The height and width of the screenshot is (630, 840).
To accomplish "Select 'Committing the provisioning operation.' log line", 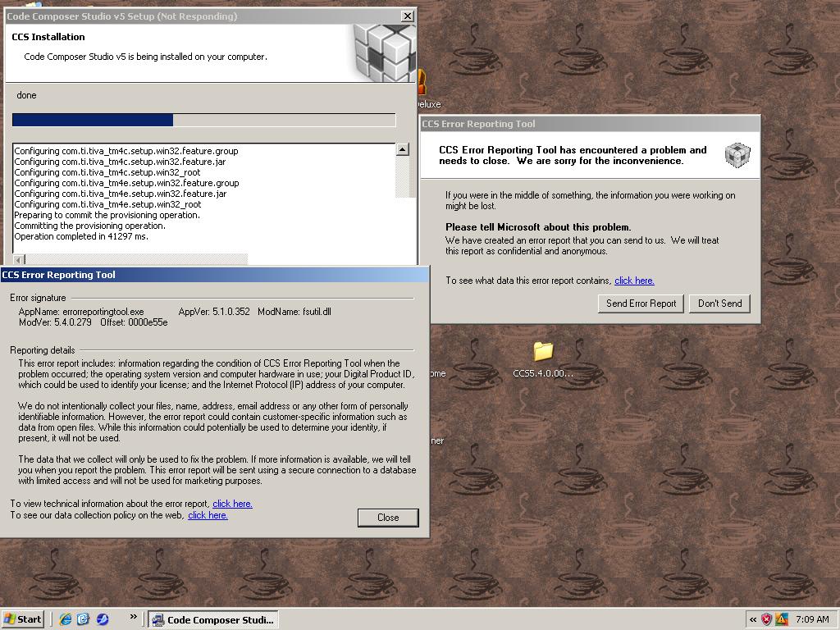I will pyautogui.click(x=90, y=226).
